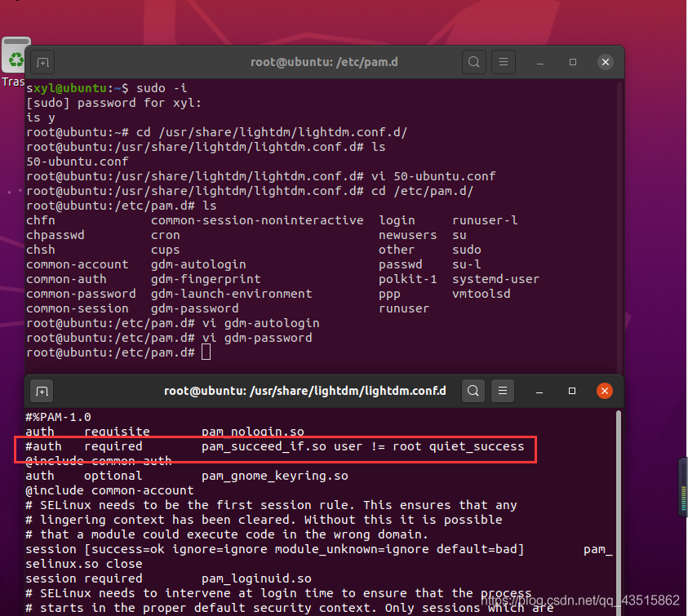
Task: Click 'gdm-fingerprint' in ls listing
Action: 206,279
